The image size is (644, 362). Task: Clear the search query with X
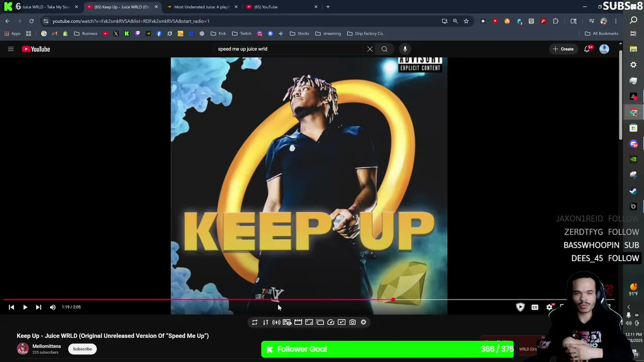click(370, 49)
